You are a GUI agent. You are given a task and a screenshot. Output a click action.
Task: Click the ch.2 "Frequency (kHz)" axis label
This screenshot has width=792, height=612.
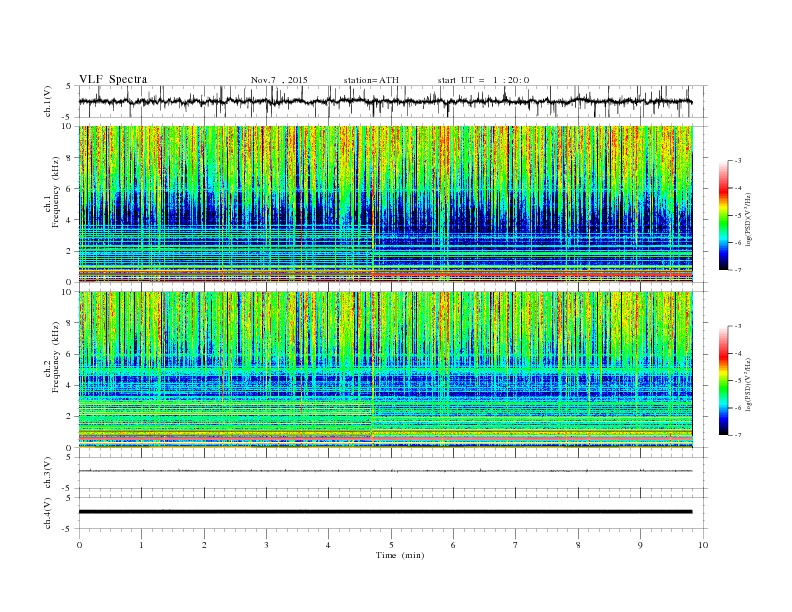(x=55, y=357)
